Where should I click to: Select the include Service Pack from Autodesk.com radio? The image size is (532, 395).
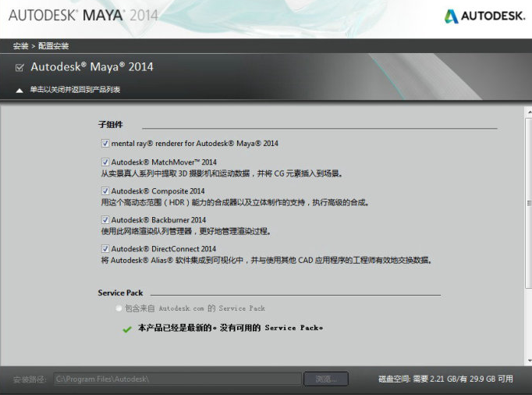click(x=119, y=308)
